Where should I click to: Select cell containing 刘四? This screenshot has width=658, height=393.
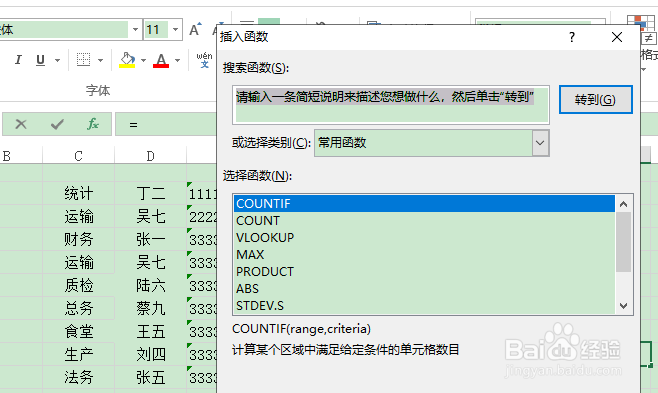pyautogui.click(x=150, y=354)
